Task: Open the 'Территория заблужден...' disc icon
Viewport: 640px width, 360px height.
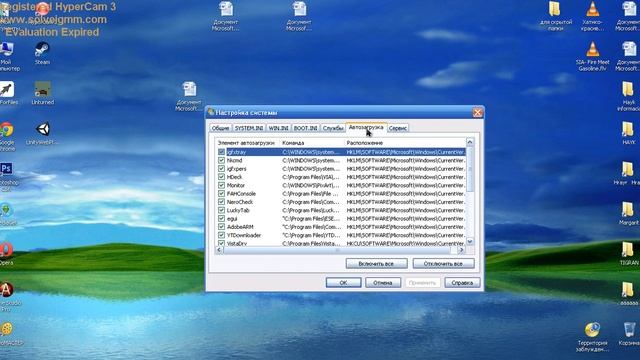Action: 592,337
